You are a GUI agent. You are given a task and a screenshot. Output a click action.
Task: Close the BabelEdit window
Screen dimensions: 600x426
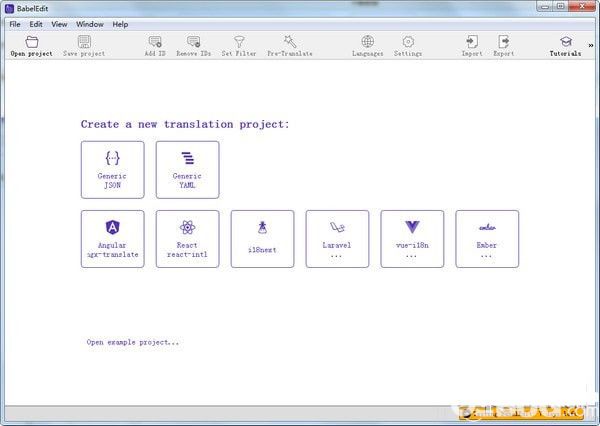tap(582, 7)
